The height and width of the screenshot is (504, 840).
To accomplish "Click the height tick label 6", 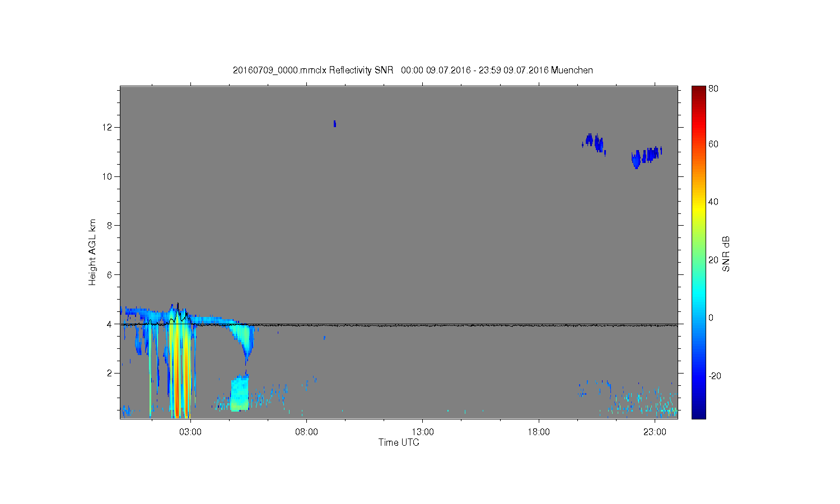I will [x=110, y=274].
